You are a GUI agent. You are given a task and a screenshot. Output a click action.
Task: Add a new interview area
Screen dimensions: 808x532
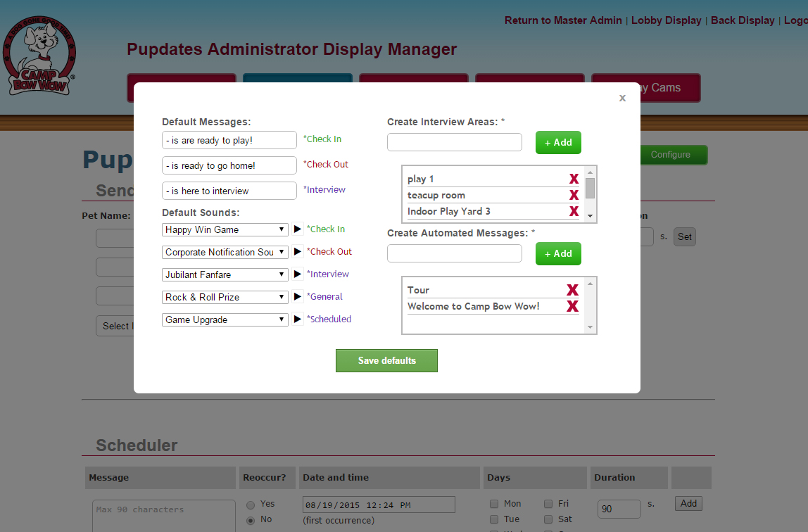[x=558, y=143]
